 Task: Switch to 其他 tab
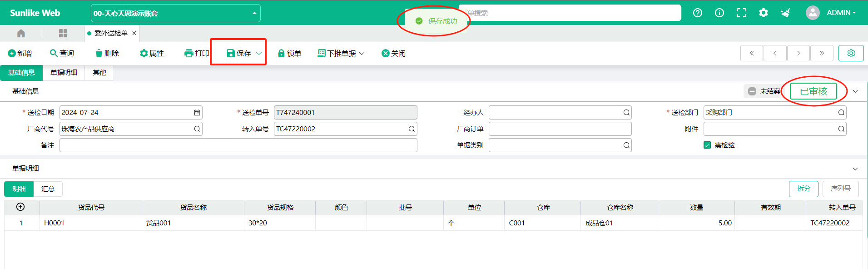pos(99,73)
